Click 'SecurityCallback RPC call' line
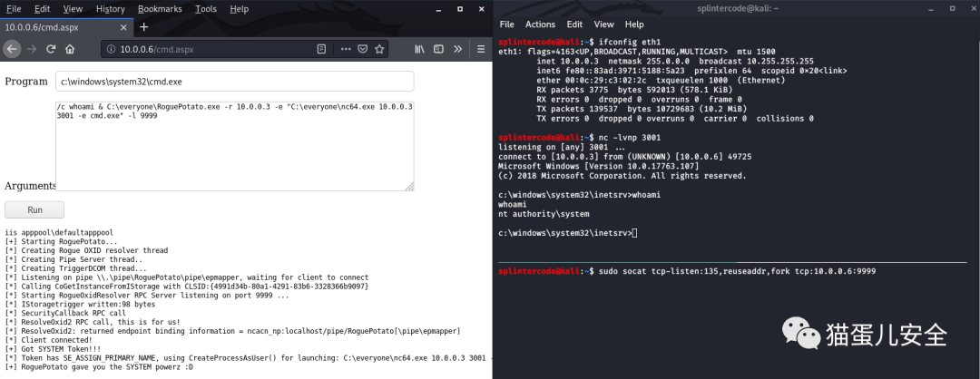Image resolution: width=980 pixels, height=379 pixels. [65, 313]
